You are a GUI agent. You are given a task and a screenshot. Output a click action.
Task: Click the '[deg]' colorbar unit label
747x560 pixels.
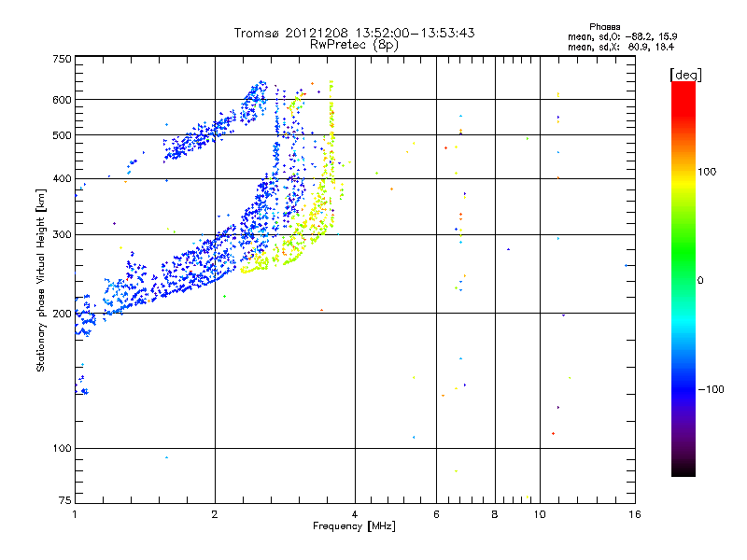pyautogui.click(x=685, y=75)
